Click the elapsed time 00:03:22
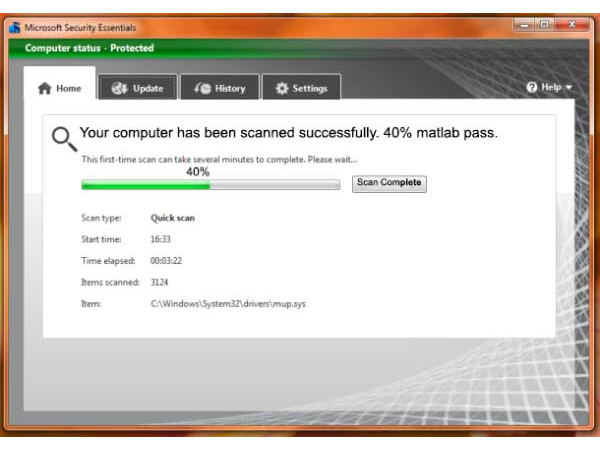The height and width of the screenshot is (450, 600). (x=166, y=261)
